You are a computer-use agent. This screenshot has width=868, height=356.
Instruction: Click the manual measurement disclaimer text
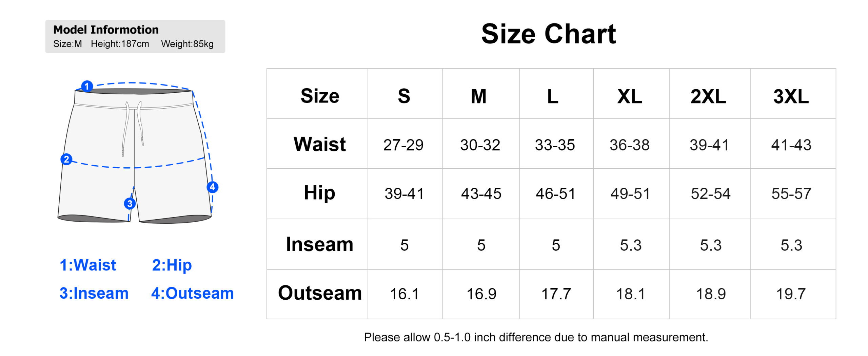point(536,337)
